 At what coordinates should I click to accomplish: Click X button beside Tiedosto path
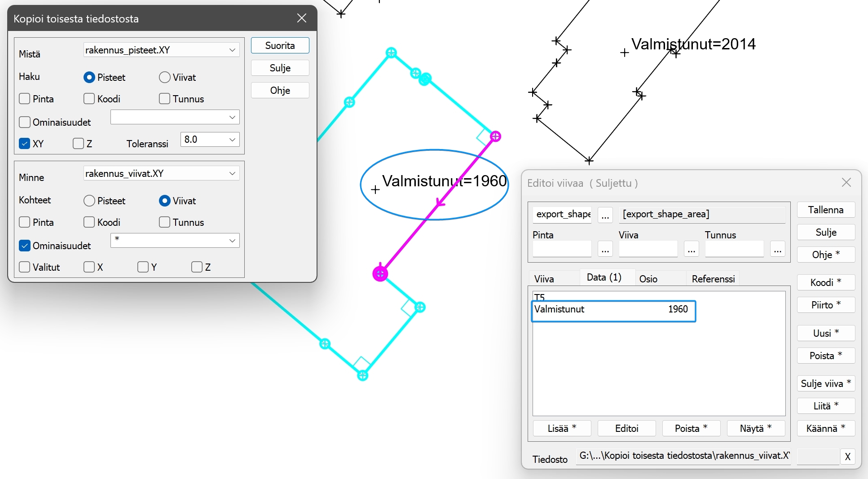pyautogui.click(x=847, y=457)
